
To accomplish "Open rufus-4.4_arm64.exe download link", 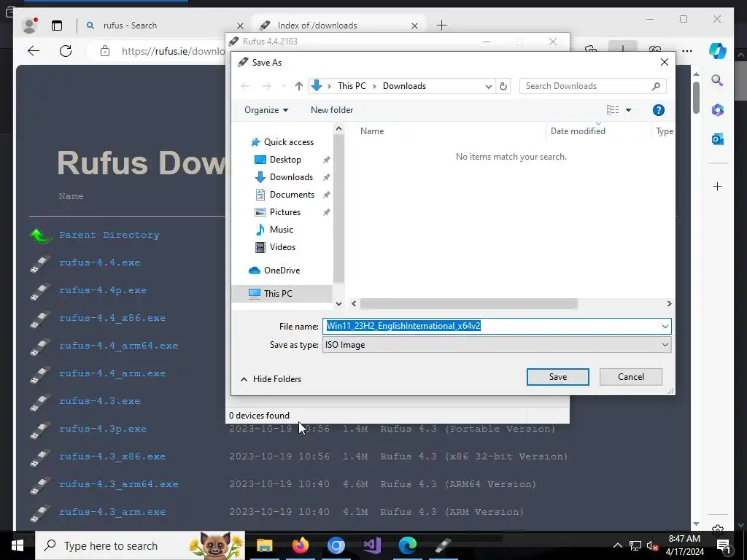I will point(118,345).
